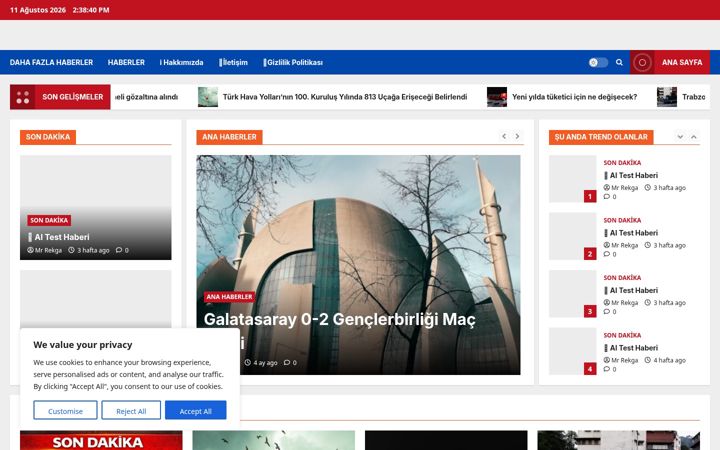The image size is (720, 450).
Task: Click Mr Rekga author on left card
Action: point(45,250)
